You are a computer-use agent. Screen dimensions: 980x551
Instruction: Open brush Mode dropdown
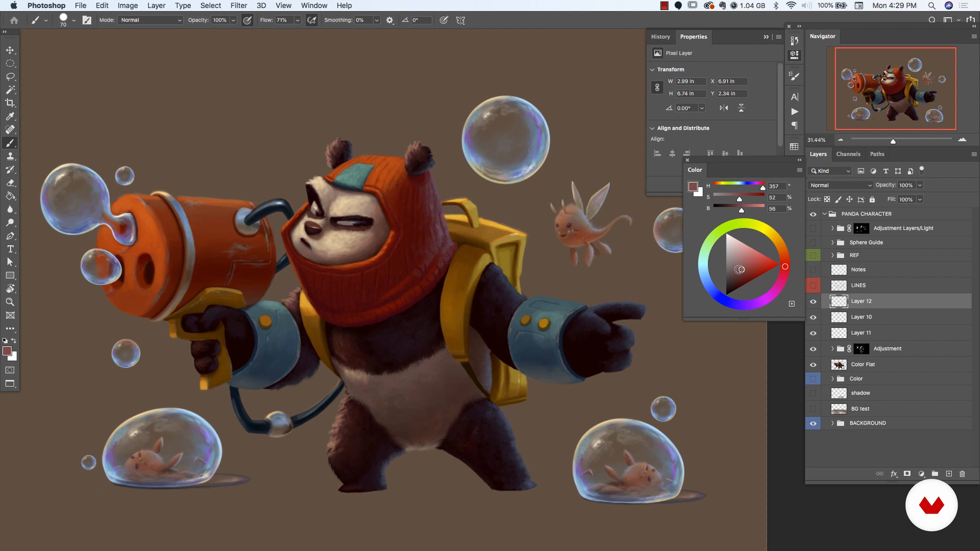click(151, 20)
